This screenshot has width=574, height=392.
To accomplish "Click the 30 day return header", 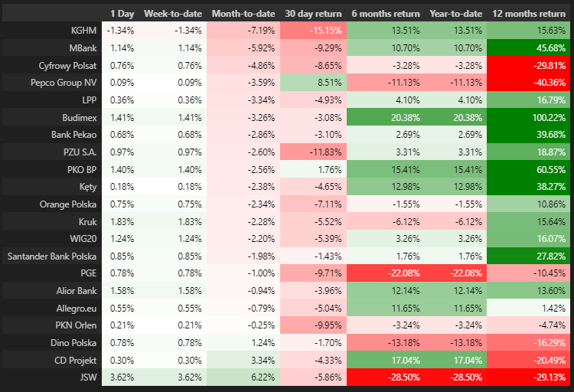I will pyautogui.click(x=312, y=13).
